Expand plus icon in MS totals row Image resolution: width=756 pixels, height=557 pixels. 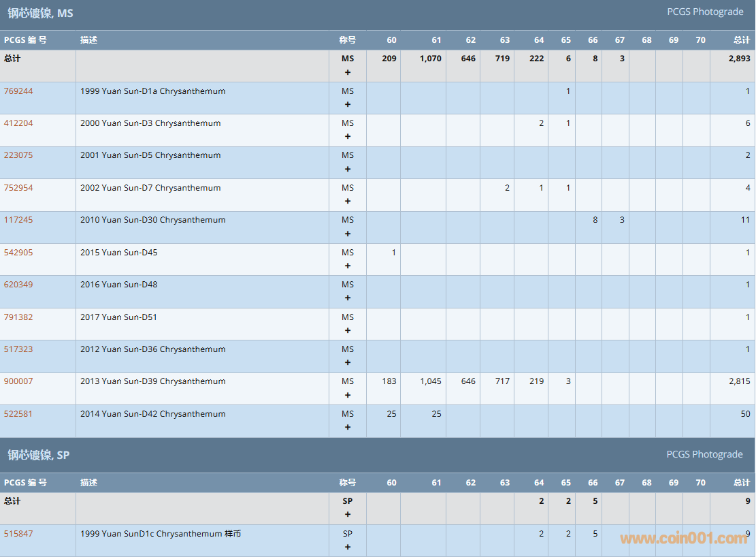348,71
